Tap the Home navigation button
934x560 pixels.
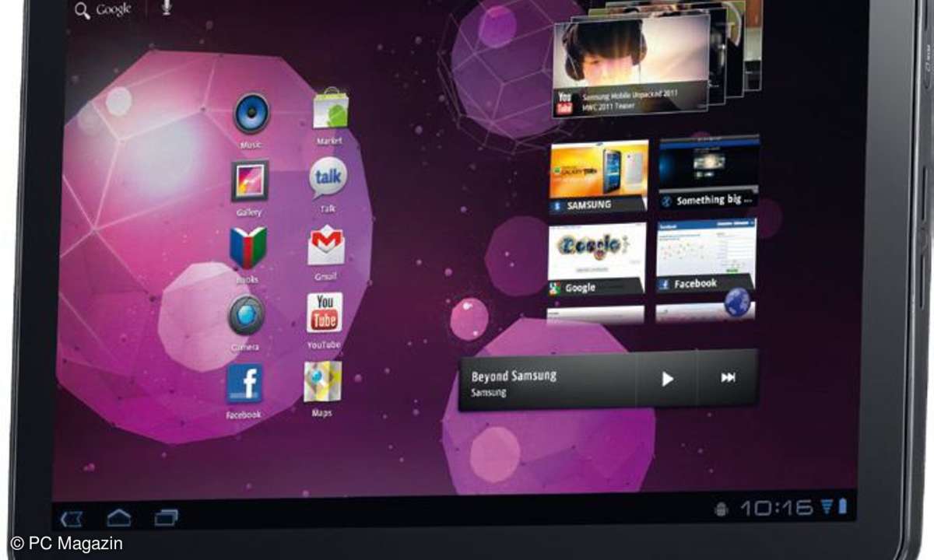click(x=119, y=517)
